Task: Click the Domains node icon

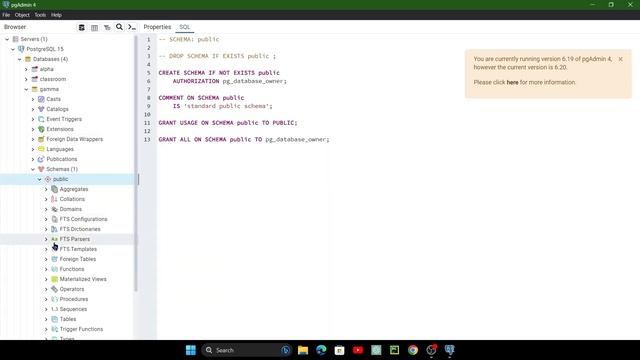Action: pyautogui.click(x=55, y=209)
